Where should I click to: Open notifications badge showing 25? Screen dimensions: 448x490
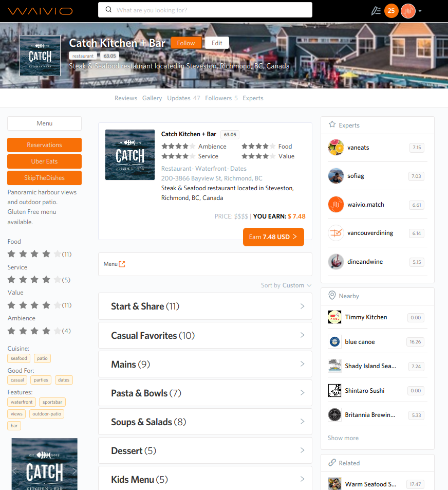(391, 11)
